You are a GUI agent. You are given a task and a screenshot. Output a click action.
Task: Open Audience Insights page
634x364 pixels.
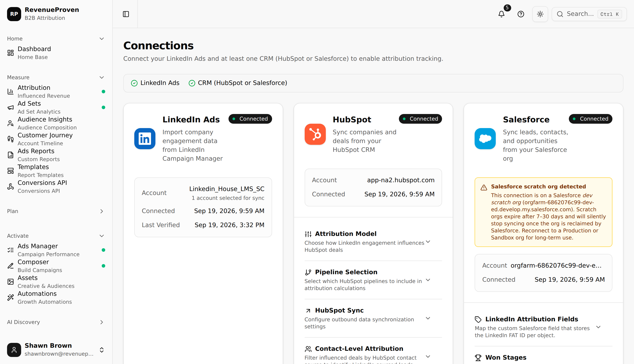56,123
